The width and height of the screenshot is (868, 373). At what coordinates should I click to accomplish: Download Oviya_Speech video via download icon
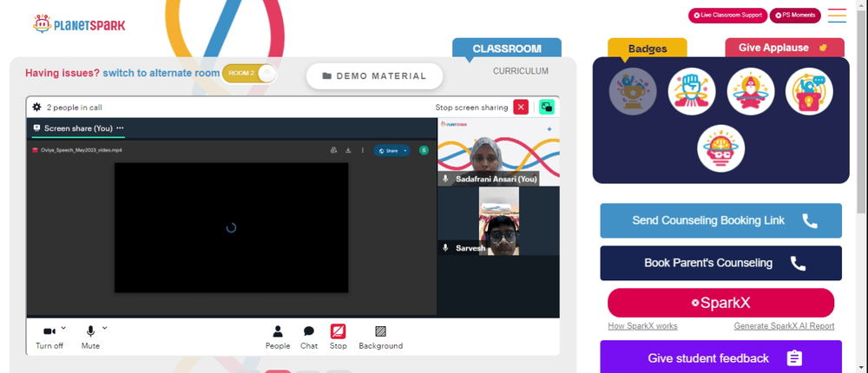[x=348, y=150]
